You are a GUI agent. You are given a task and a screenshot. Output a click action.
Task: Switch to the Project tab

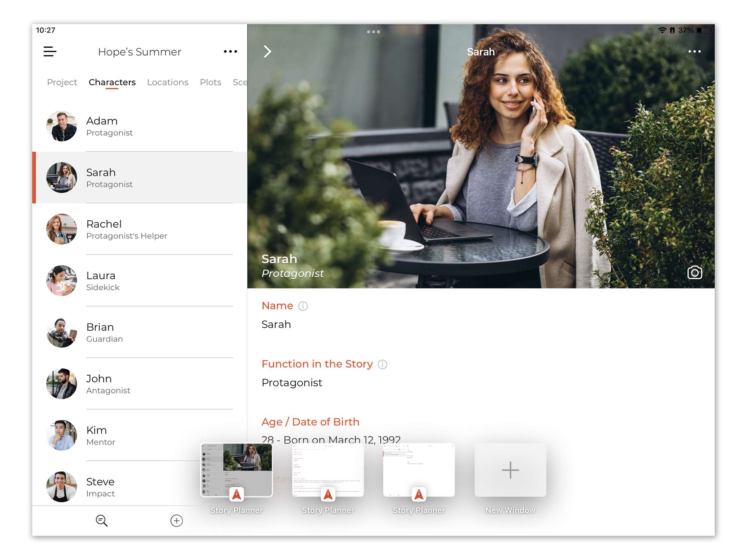(62, 82)
